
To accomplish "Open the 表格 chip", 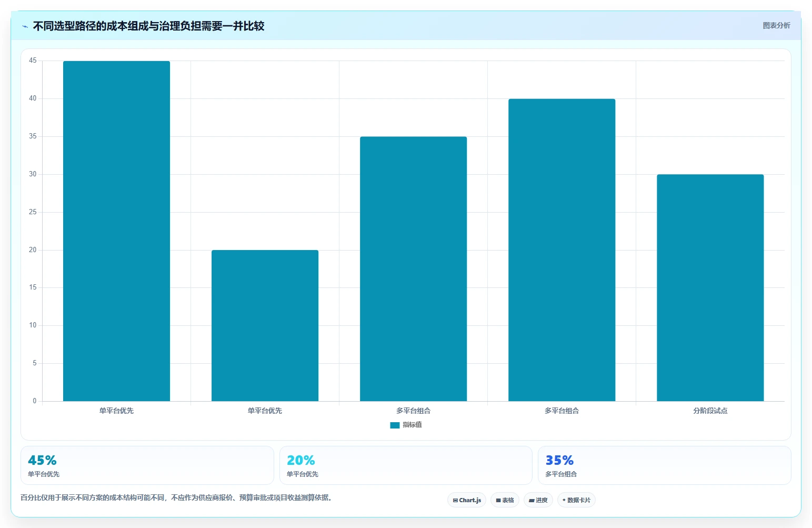I will pyautogui.click(x=505, y=500).
